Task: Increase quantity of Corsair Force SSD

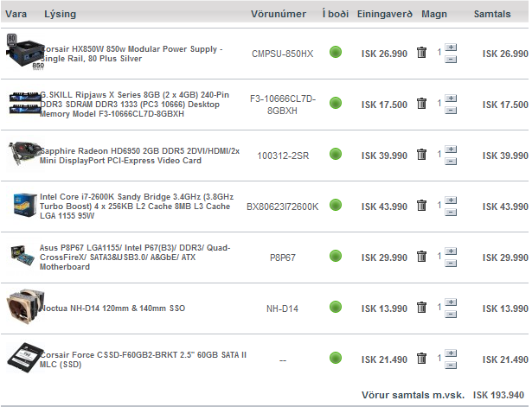Action: [451, 353]
